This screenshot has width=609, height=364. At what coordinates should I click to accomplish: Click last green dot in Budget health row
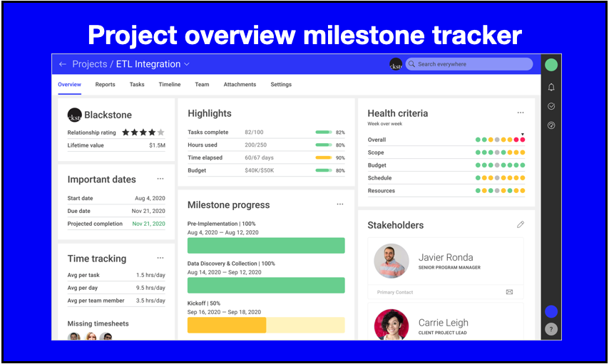click(523, 165)
